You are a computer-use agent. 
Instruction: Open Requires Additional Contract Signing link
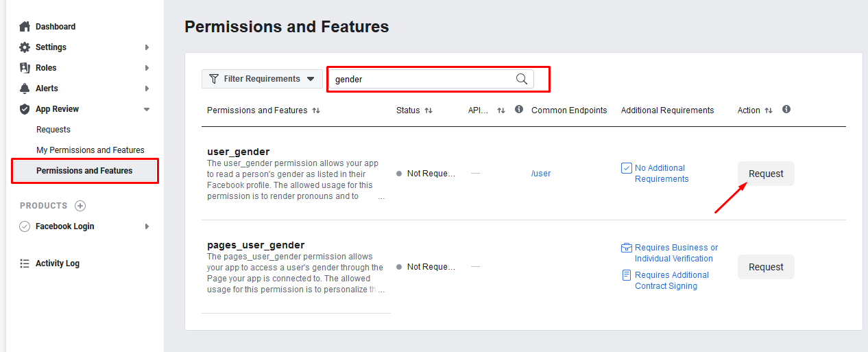click(672, 281)
